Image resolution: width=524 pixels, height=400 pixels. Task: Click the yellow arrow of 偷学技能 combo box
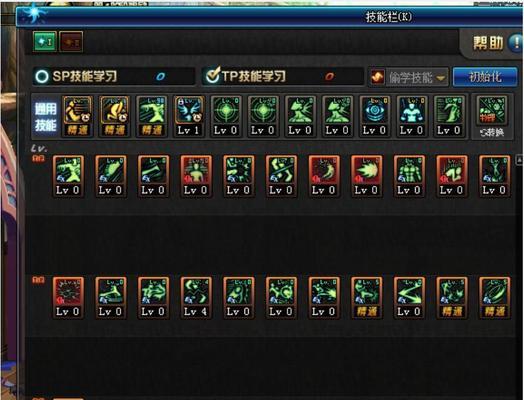[x=441, y=78]
